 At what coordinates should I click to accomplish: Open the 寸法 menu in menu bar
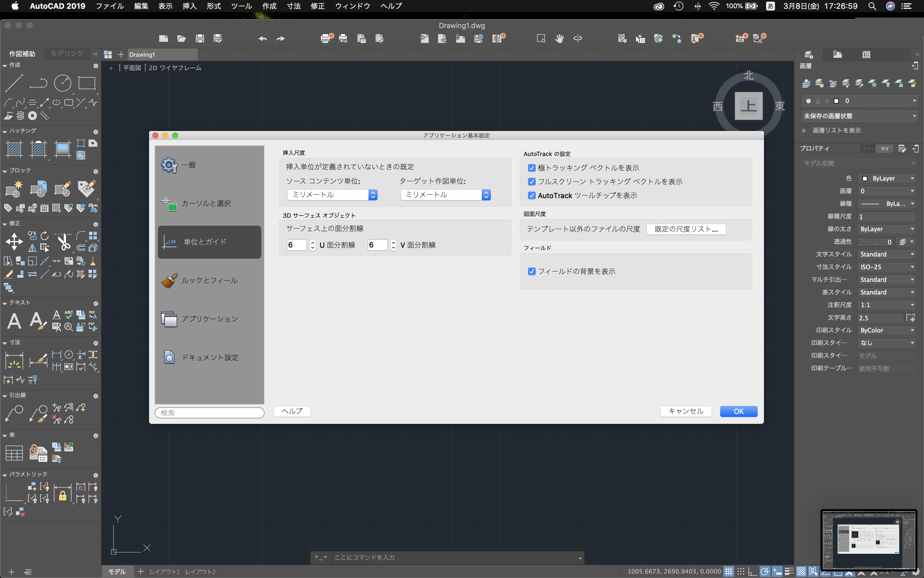pyautogui.click(x=294, y=6)
